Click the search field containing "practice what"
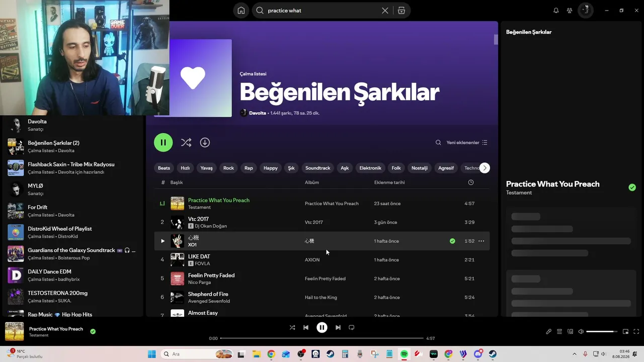Viewport: 644px width, 362px height. tap(323, 11)
